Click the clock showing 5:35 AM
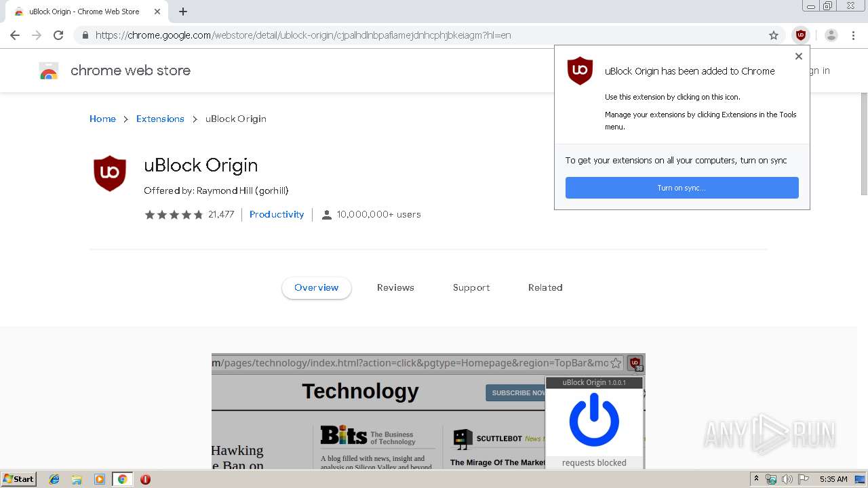 tap(833, 479)
